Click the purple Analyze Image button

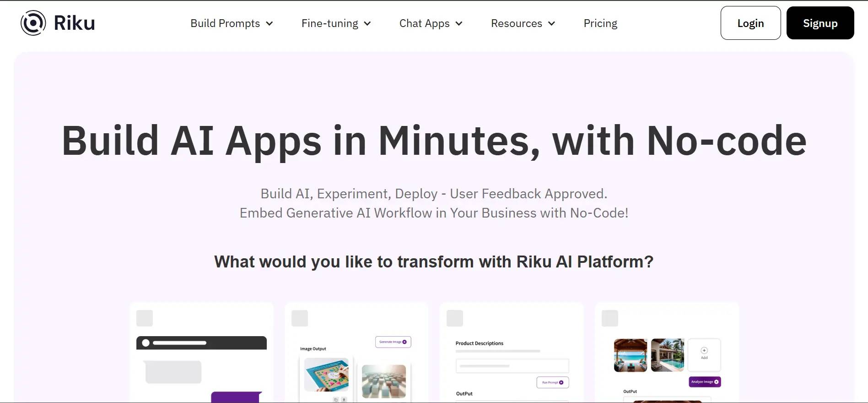click(x=705, y=381)
